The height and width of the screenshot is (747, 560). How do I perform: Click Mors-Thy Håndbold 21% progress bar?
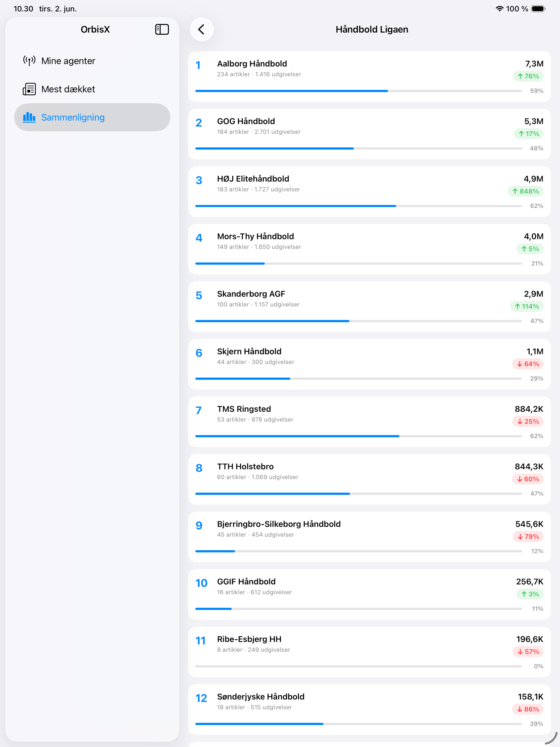(x=359, y=263)
